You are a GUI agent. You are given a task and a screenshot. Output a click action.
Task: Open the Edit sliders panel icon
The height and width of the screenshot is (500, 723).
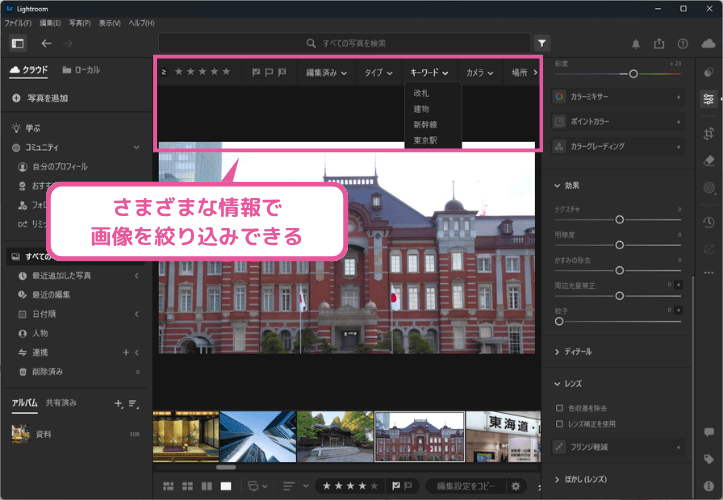pyautogui.click(x=709, y=99)
